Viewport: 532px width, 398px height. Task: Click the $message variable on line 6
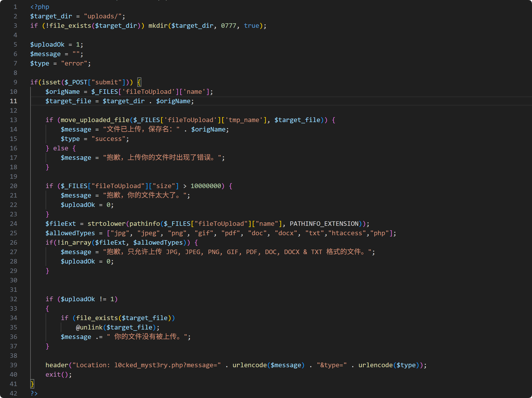(x=45, y=54)
